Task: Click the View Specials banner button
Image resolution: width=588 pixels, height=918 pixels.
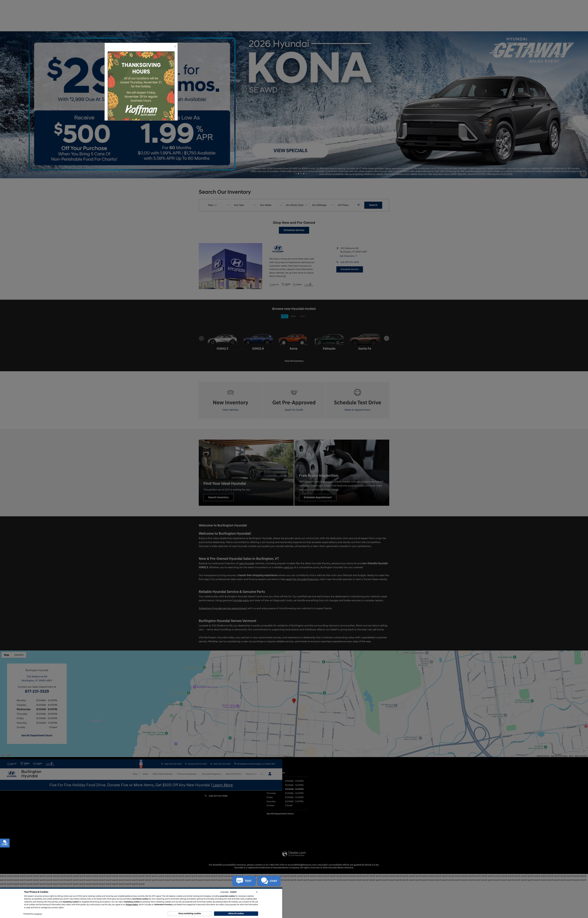Action: tap(290, 150)
